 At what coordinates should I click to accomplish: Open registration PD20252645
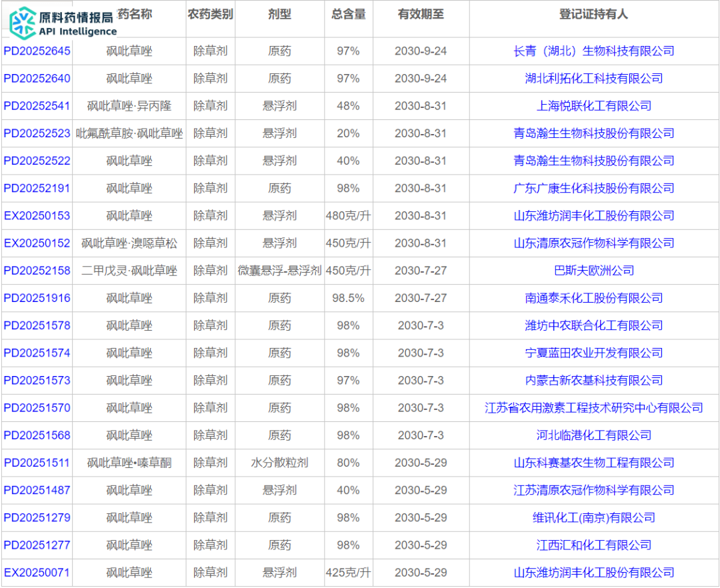(37, 51)
